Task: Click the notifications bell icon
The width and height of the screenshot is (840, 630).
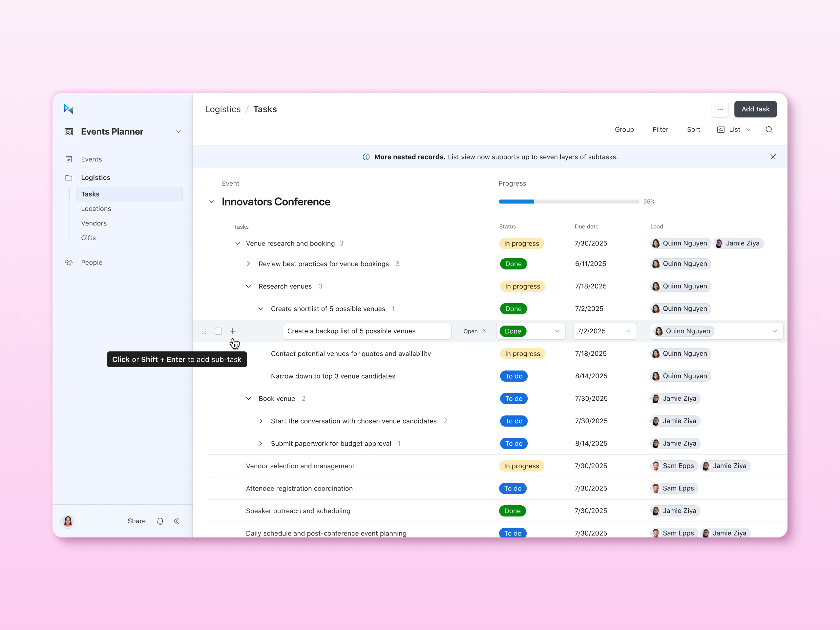Action: (x=160, y=521)
